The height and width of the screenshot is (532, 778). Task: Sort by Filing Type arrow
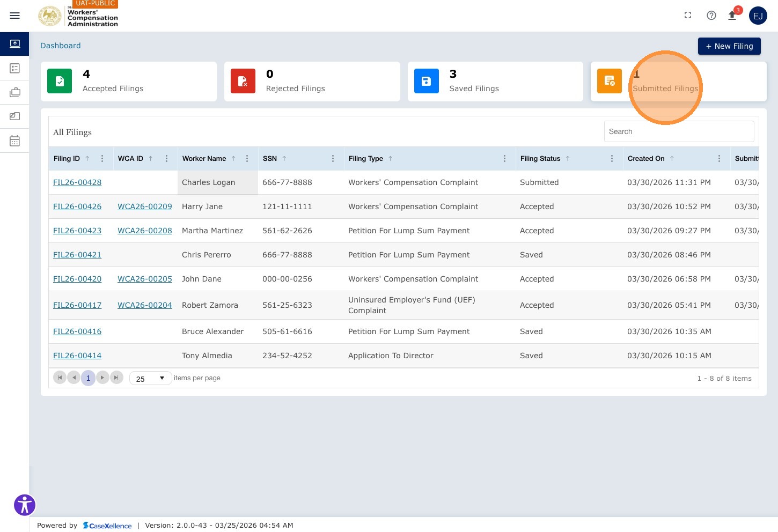pos(391,159)
